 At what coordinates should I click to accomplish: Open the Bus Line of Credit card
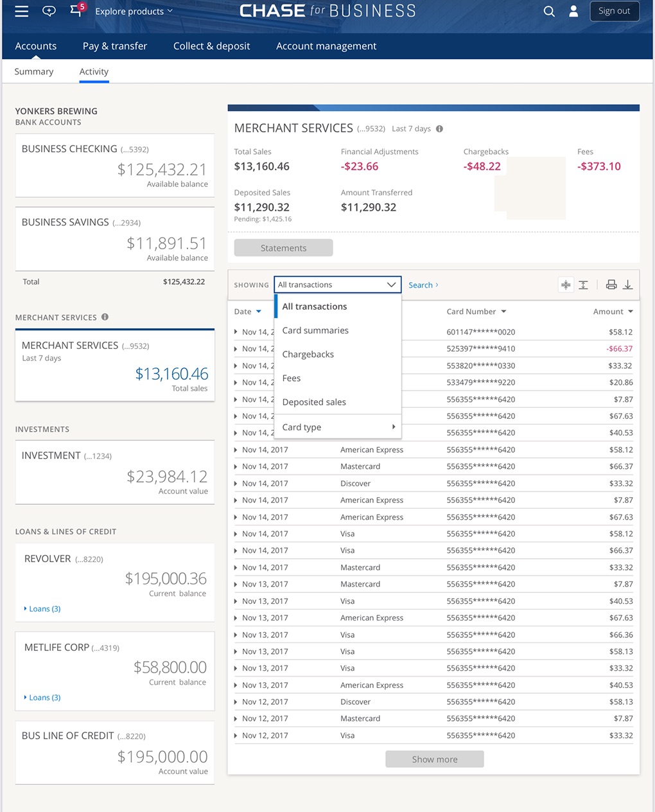(115, 752)
